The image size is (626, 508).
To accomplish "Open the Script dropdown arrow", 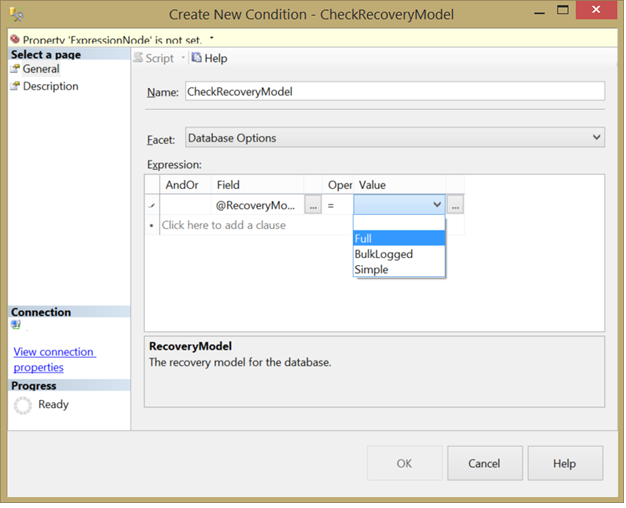I will point(183,58).
